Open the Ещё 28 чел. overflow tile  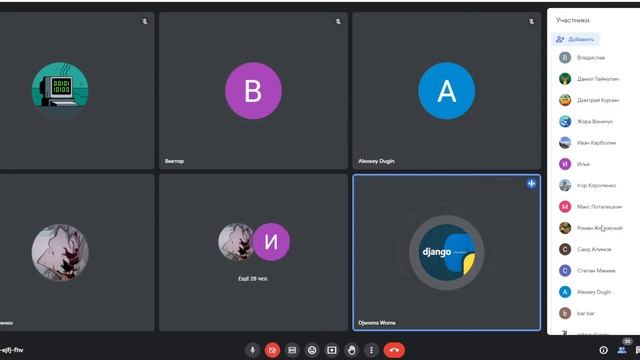click(253, 253)
